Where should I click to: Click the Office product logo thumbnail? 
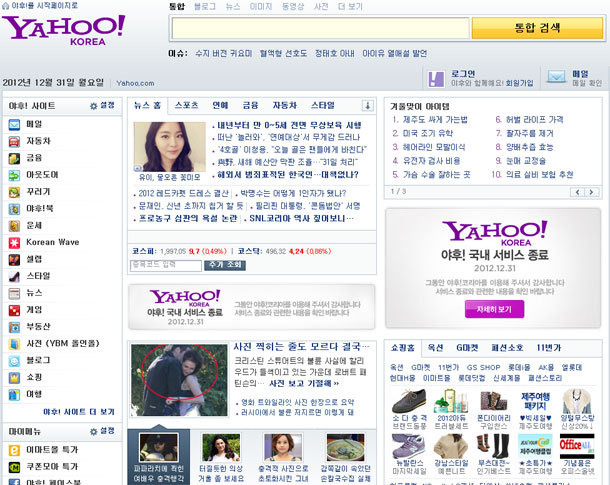(577, 446)
